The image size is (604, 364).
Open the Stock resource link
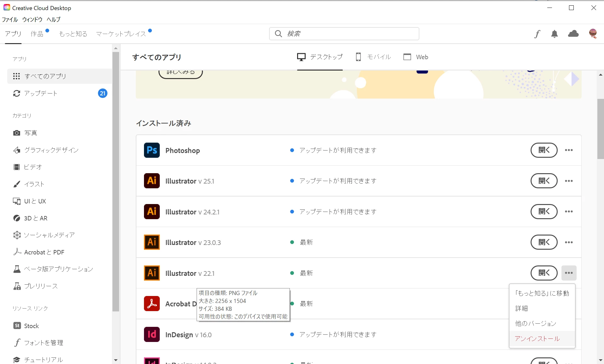pos(26,326)
